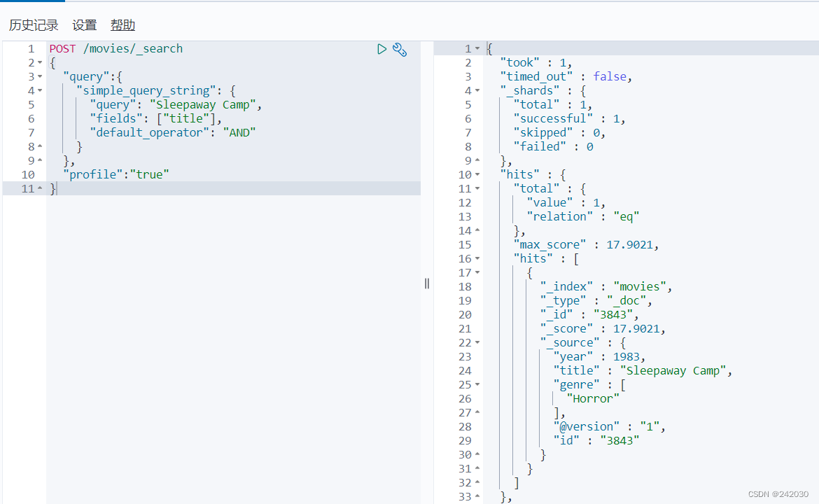This screenshot has width=819, height=504.
Task: Open the 帮助 menu
Action: (122, 25)
